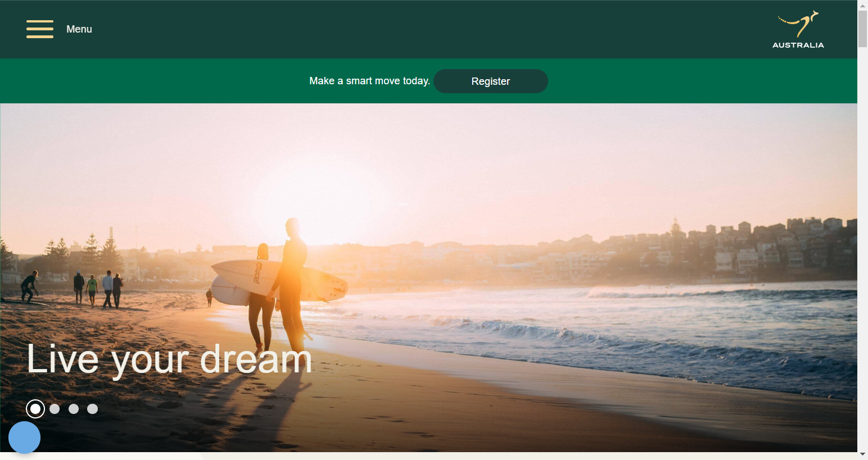
Task: Click the AUSTRALIA wordmark under the kangaroo
Action: point(798,45)
